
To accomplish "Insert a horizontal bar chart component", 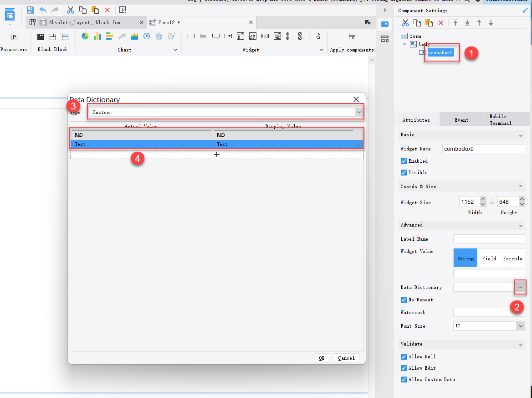I will (x=110, y=36).
